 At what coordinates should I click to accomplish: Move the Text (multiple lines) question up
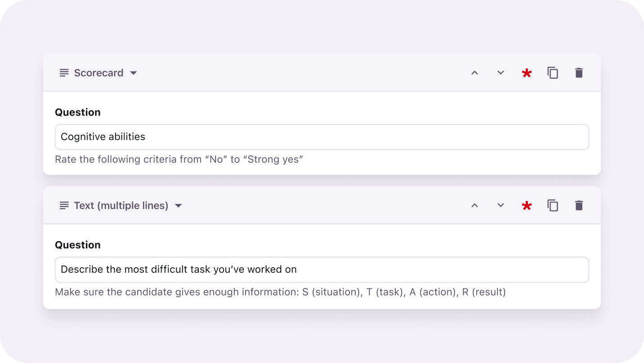point(474,205)
